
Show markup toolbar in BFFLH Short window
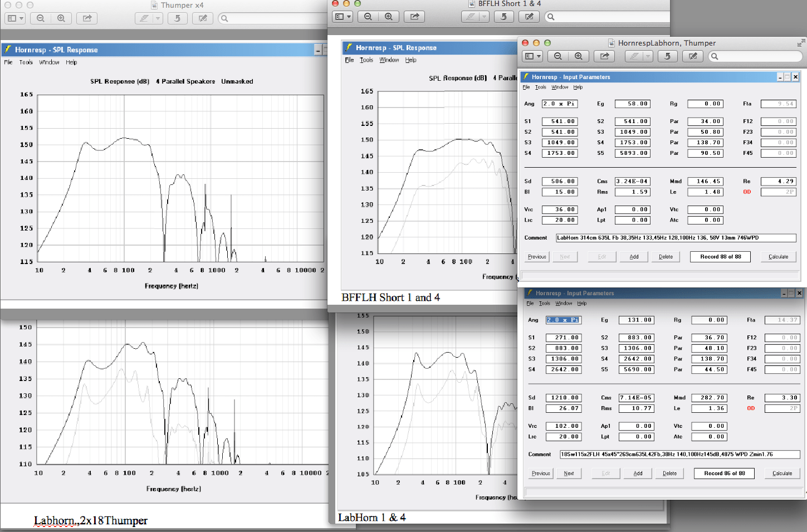529,17
